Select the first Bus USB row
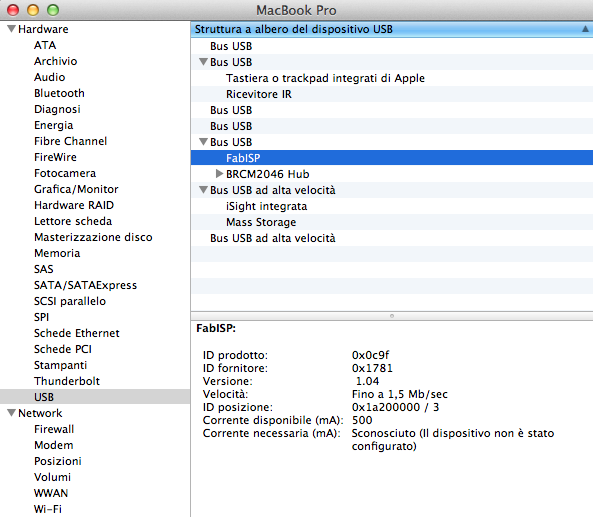Viewport: 593px width, 517px height. coord(392,46)
